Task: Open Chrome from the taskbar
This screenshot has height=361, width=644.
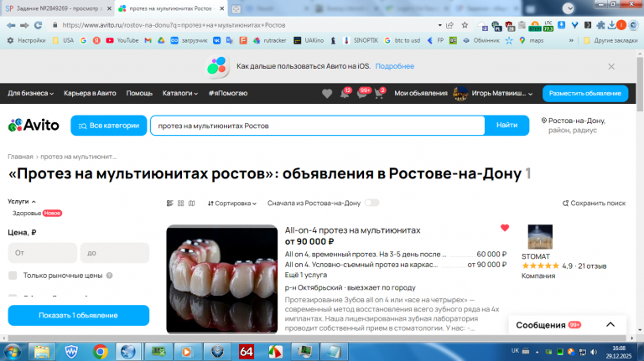Action: pyautogui.click(x=101, y=352)
